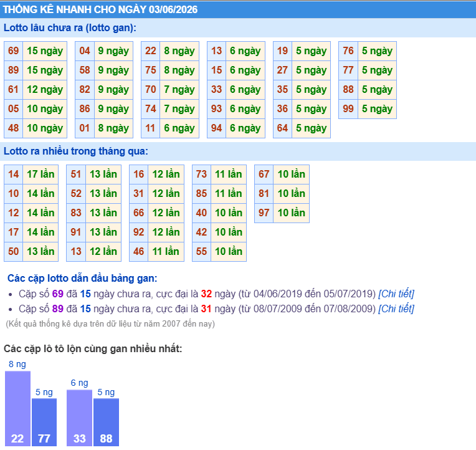476x450 pixels.
Task: Click frequent lotto number 17
Action: [x=13, y=232]
